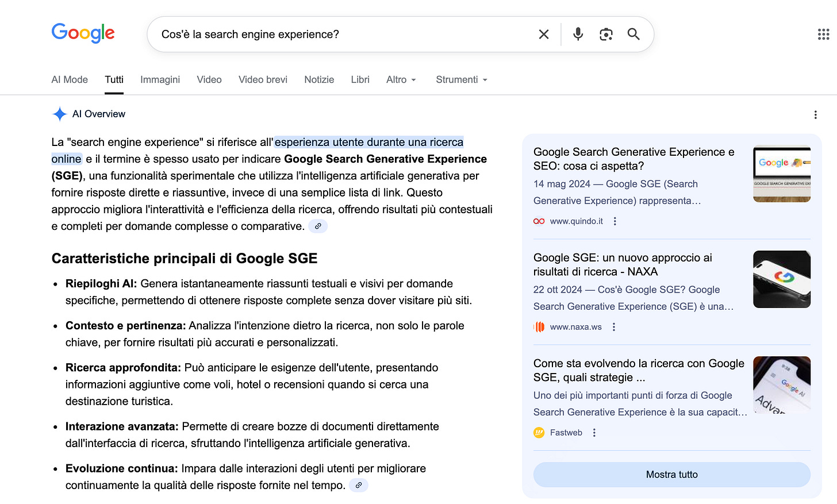Select the Tutti tab
The image size is (837, 504).
[114, 80]
